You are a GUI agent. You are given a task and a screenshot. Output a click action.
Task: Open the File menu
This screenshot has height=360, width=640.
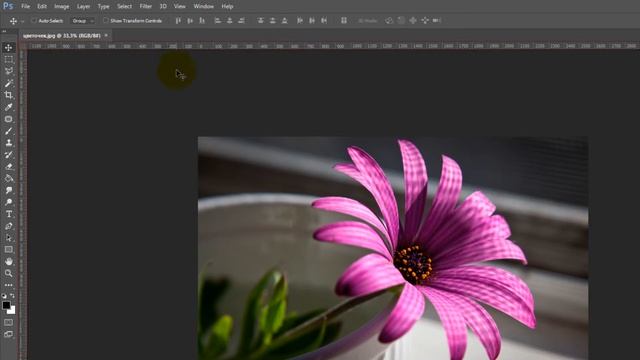(x=25, y=7)
